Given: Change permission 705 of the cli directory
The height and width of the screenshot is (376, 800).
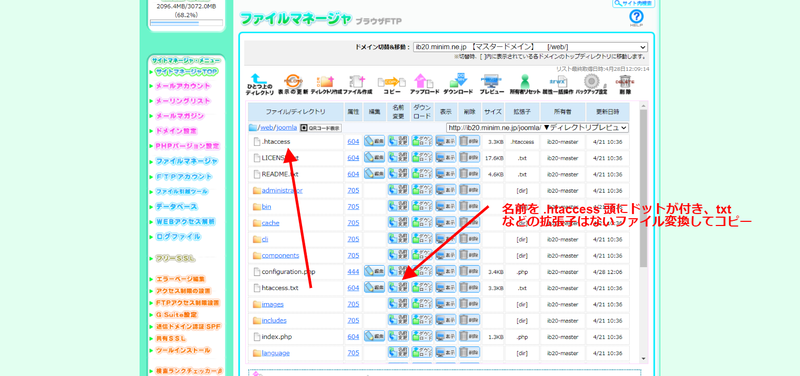Looking at the screenshot, I should pos(353,239).
